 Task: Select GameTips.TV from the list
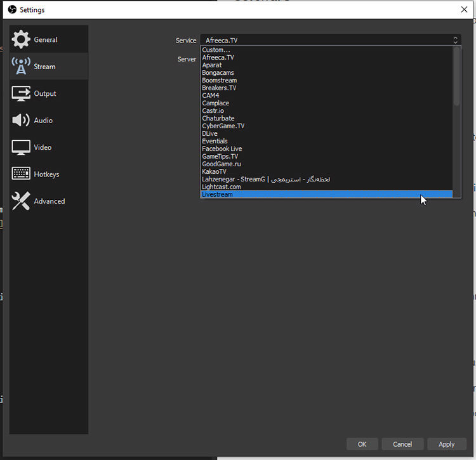327,156
